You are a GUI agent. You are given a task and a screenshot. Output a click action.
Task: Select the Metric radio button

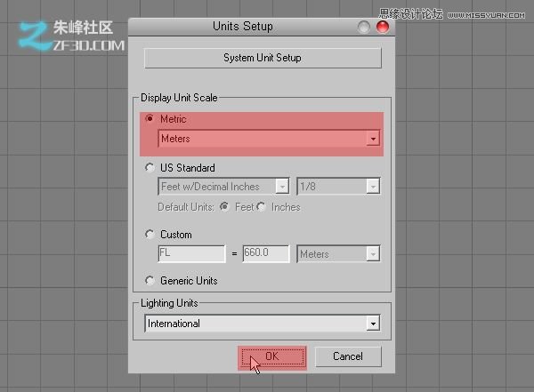pyautogui.click(x=150, y=119)
